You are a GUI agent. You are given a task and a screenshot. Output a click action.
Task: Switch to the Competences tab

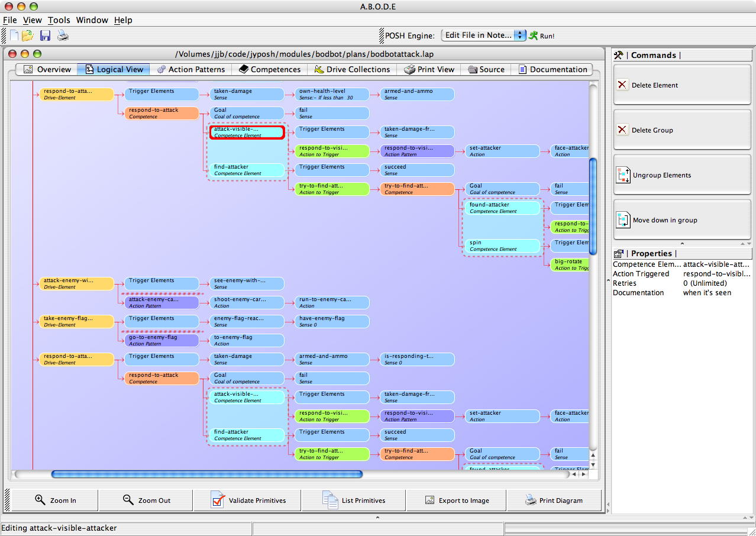tap(270, 69)
